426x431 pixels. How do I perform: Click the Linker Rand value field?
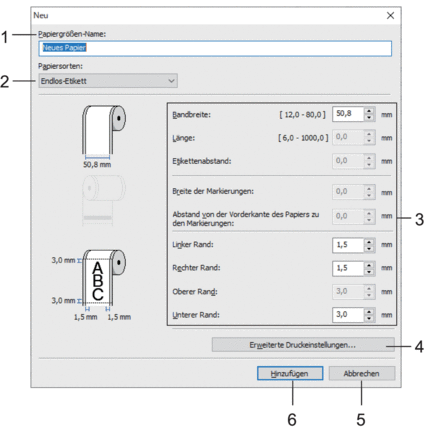348,245
